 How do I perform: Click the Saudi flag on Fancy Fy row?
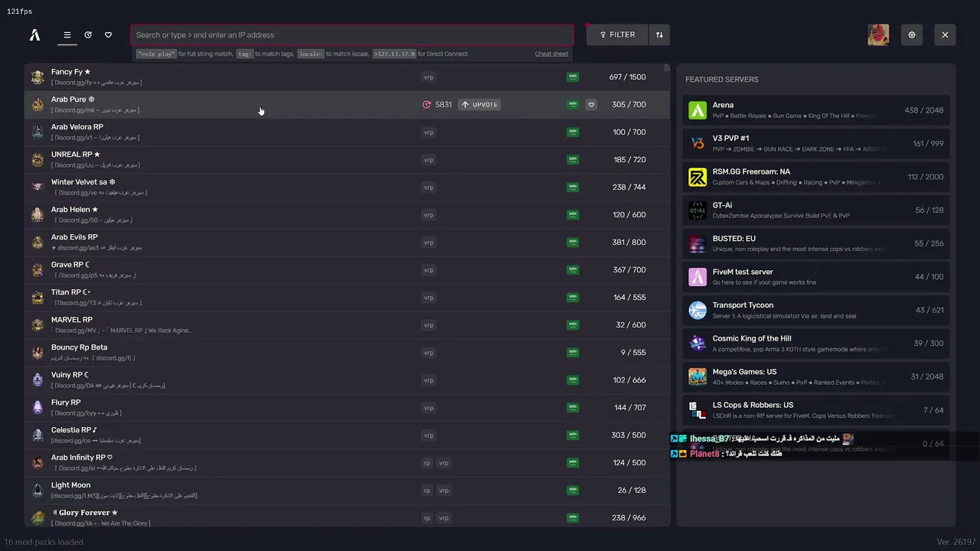click(573, 77)
